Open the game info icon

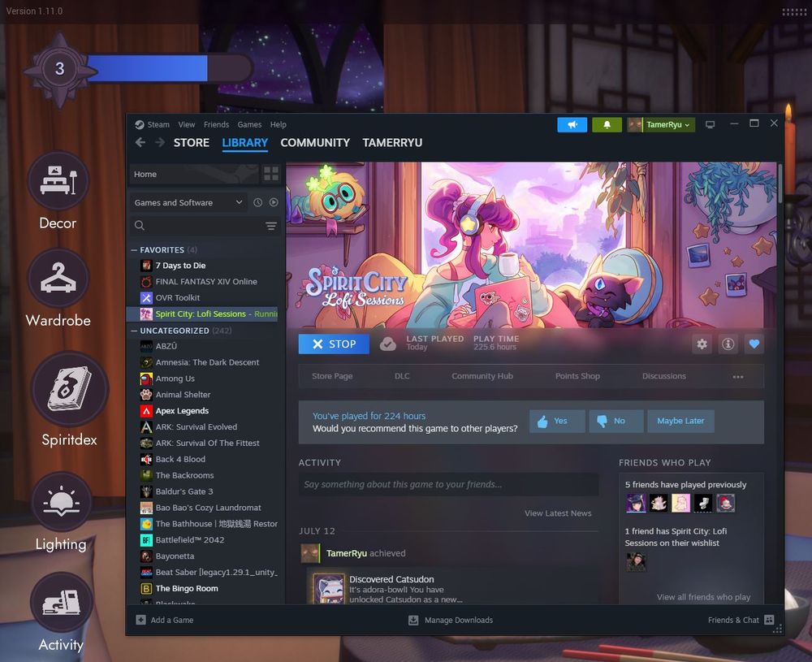[x=728, y=344]
